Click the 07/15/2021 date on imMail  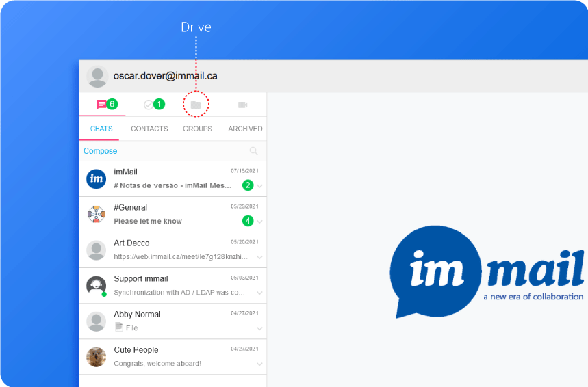click(244, 171)
